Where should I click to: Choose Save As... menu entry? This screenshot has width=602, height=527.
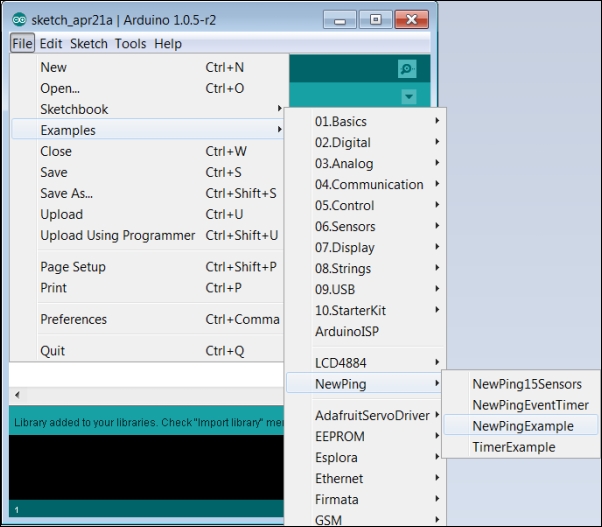[x=148, y=193]
